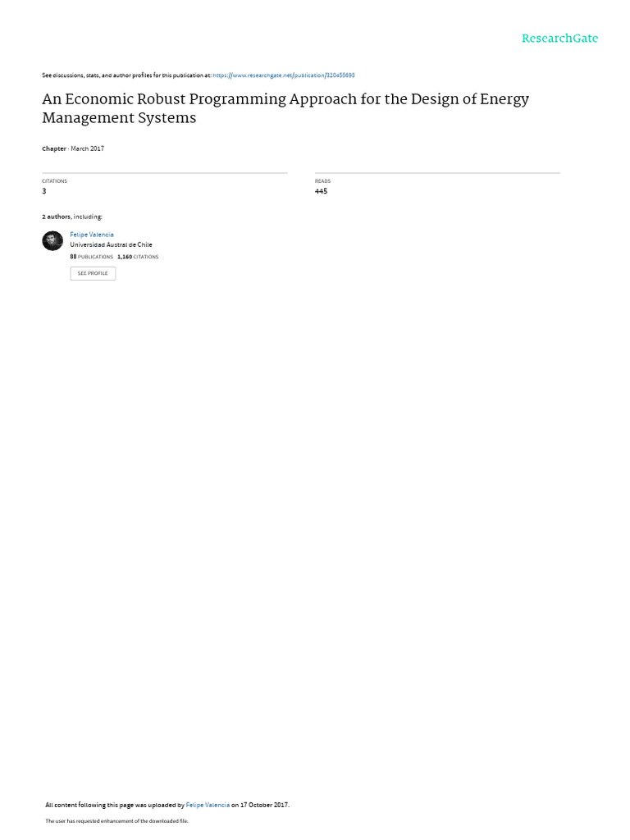
Task: Click Universidad Austral de Chile affiliation
Action: 111,244
